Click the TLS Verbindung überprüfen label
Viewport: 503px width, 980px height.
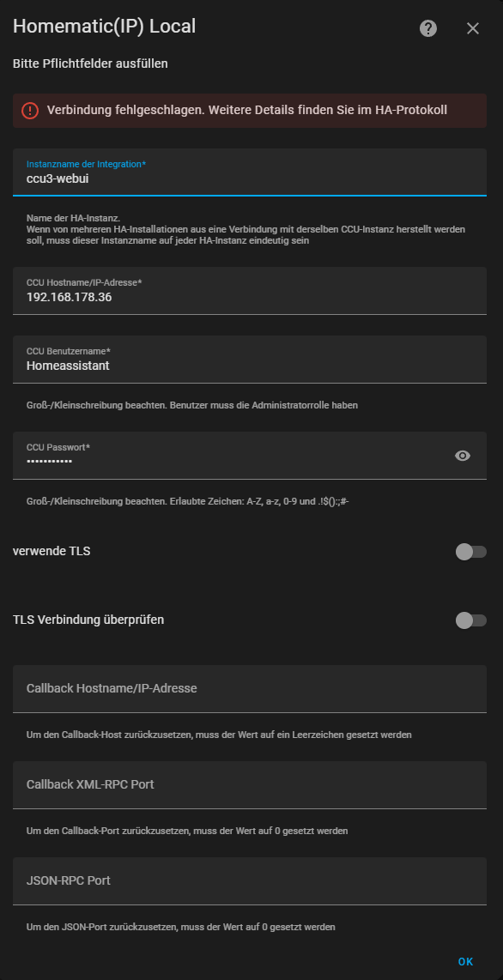88,620
